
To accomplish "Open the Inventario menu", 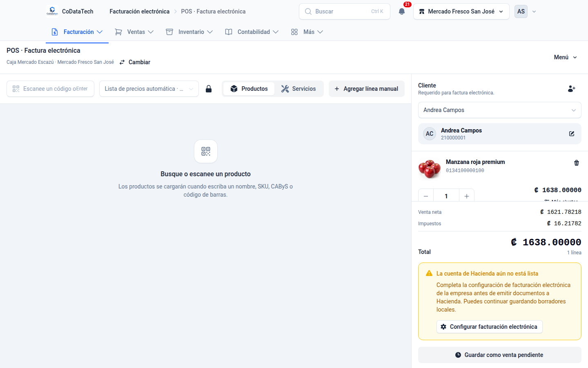I will point(189,32).
